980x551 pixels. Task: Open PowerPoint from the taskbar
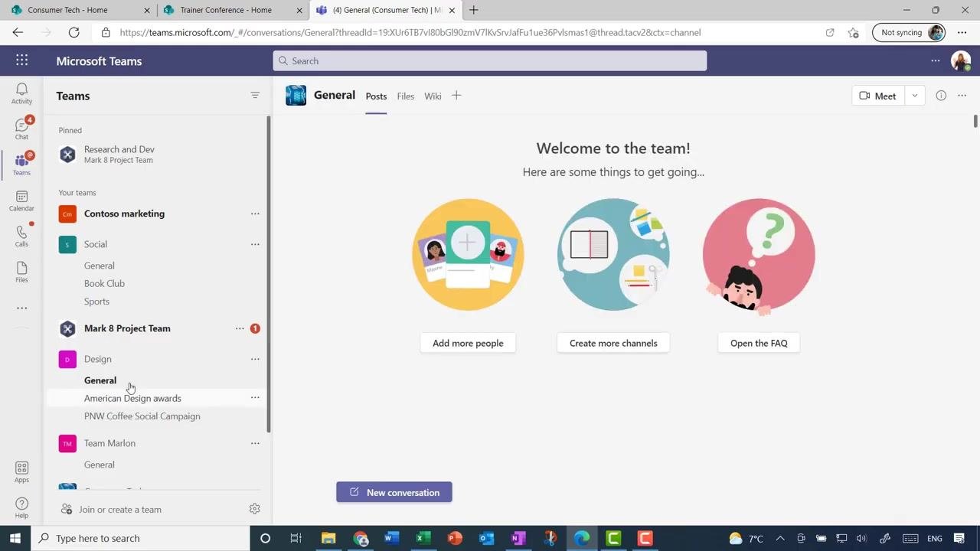click(x=455, y=538)
